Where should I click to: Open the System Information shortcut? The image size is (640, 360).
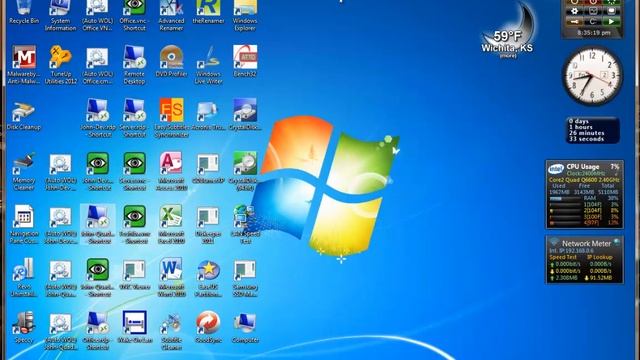[60, 16]
